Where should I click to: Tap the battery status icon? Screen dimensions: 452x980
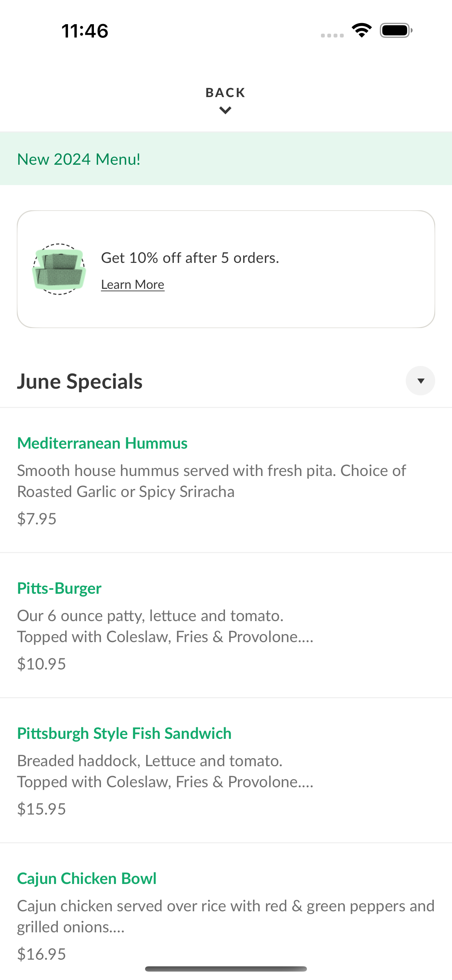point(396,30)
